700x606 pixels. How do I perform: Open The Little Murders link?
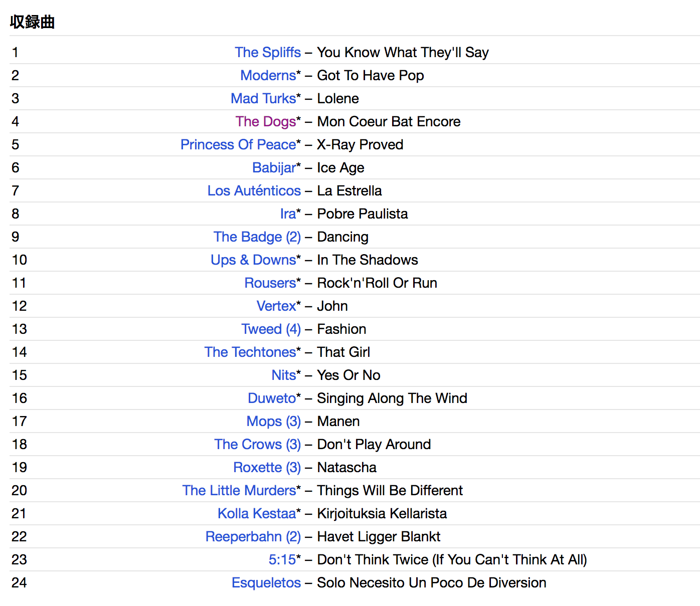239,490
